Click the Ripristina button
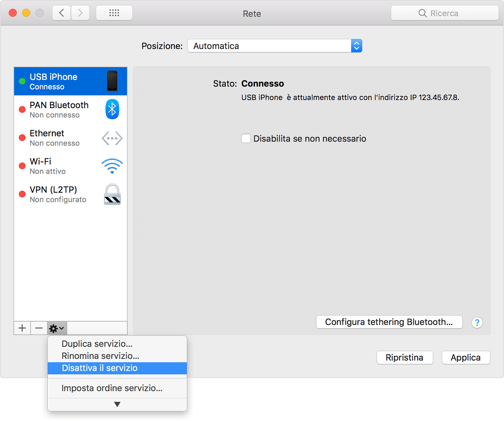 pos(404,358)
